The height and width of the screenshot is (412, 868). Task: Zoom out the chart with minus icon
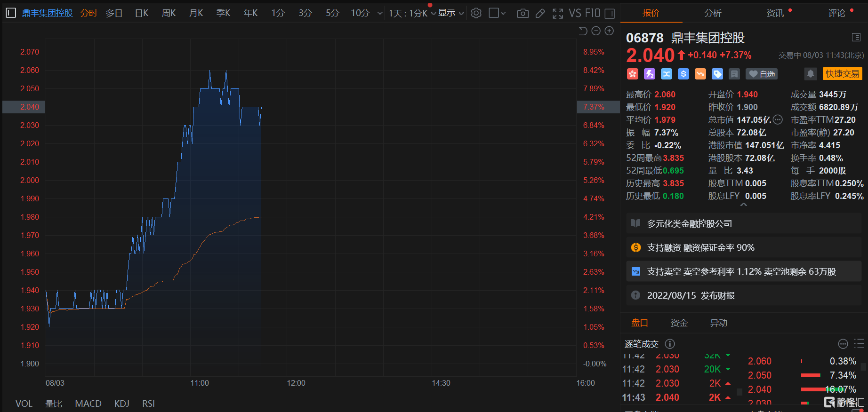(596, 31)
